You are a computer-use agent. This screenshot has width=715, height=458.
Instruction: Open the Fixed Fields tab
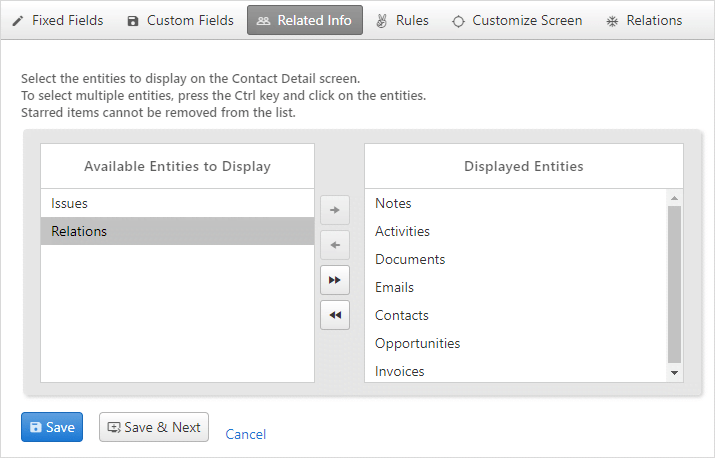tap(58, 21)
